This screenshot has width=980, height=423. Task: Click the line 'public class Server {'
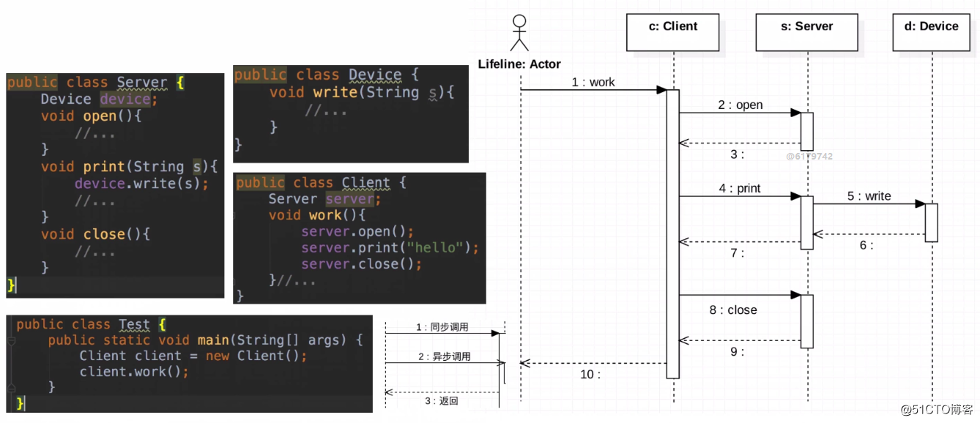[95, 83]
